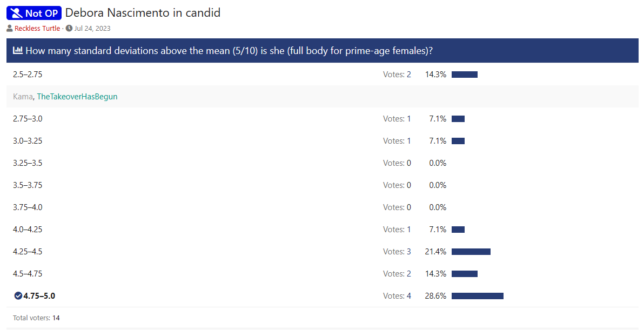The image size is (644, 330).
Task: Select the 3.0–3.25 poll option
Action: tap(28, 141)
